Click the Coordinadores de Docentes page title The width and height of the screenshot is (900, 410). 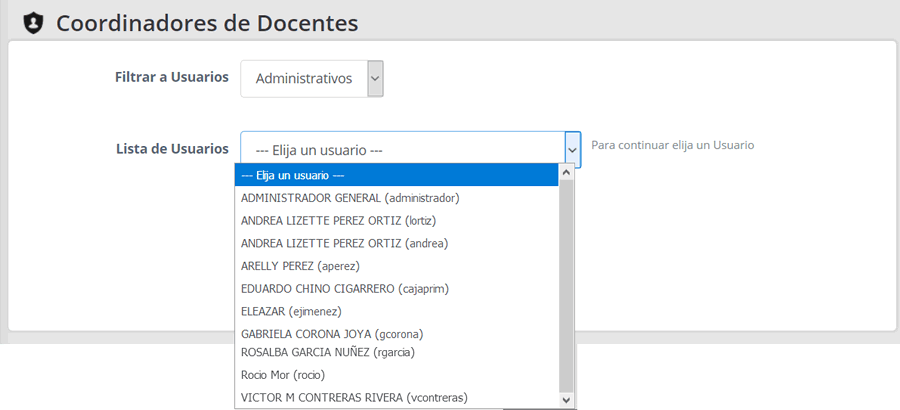[207, 23]
